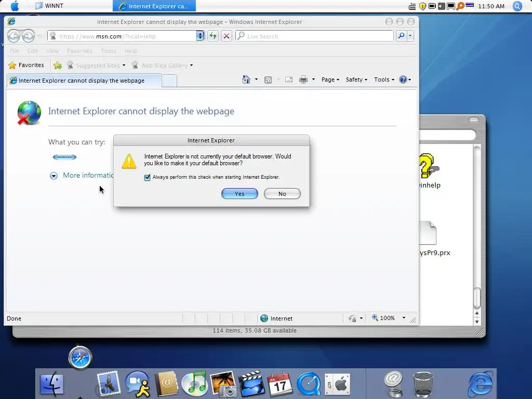Expand the search provider dropdown arrow

point(410,36)
